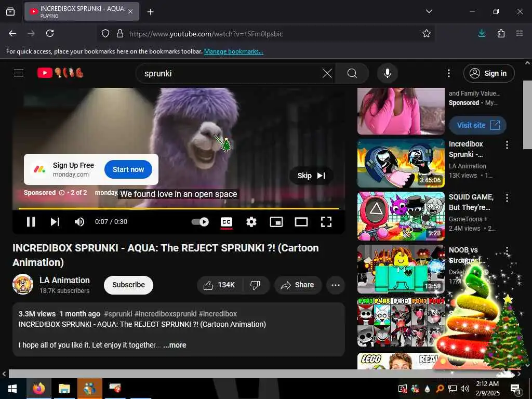The width and height of the screenshot is (532, 399).
Task: Click the Sign in button
Action: (489, 73)
